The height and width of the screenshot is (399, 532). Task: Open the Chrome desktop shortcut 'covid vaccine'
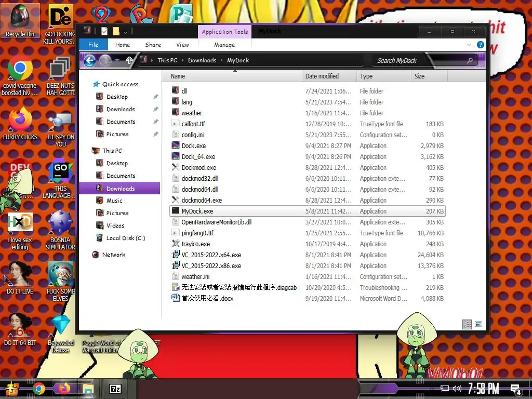(x=20, y=75)
